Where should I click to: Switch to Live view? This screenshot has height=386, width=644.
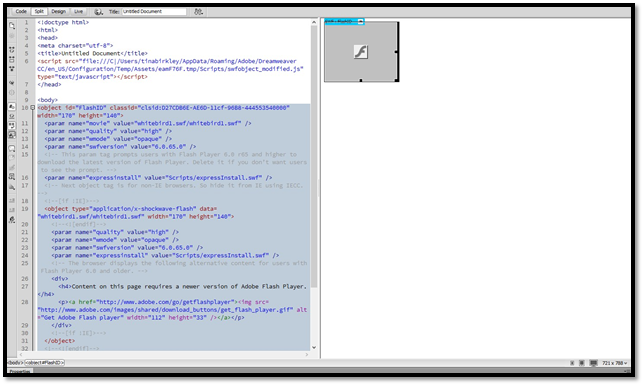pos(78,11)
